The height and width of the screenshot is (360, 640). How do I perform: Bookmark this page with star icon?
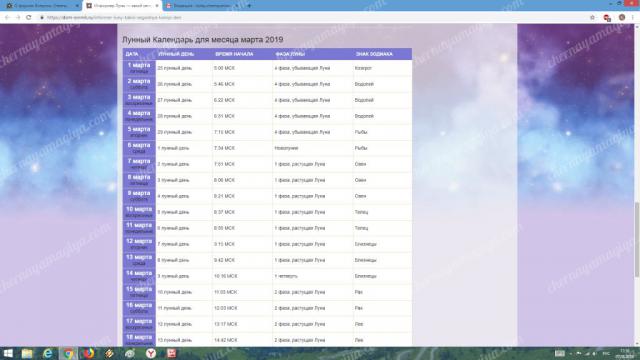(x=592, y=18)
